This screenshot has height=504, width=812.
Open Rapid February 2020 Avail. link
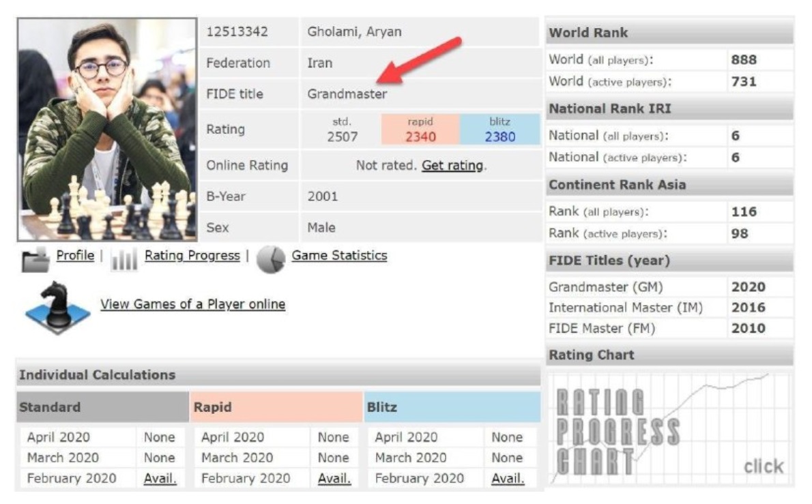(x=334, y=479)
